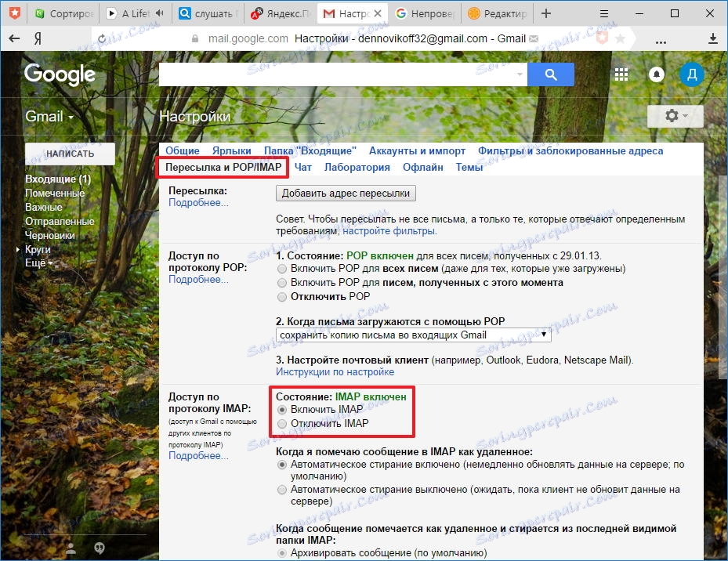The image size is (728, 561).
Task: Select auto-expunge disabled option
Action: [x=282, y=490]
